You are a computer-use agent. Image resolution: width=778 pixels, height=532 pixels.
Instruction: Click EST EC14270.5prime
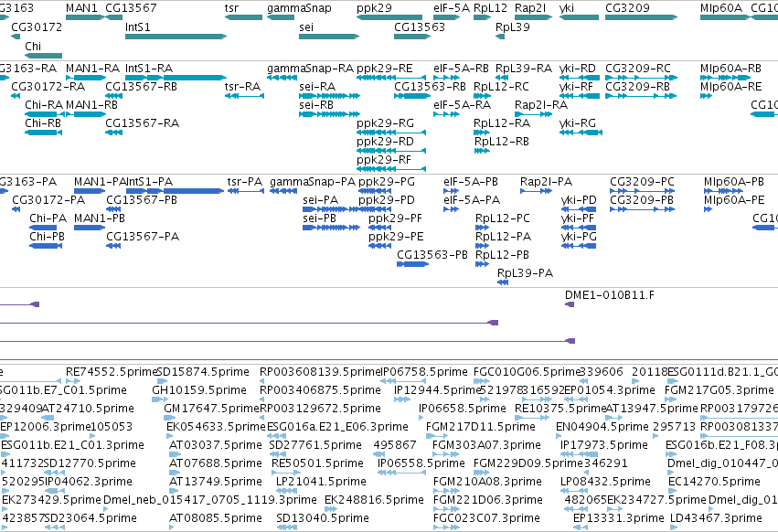pos(672,491)
